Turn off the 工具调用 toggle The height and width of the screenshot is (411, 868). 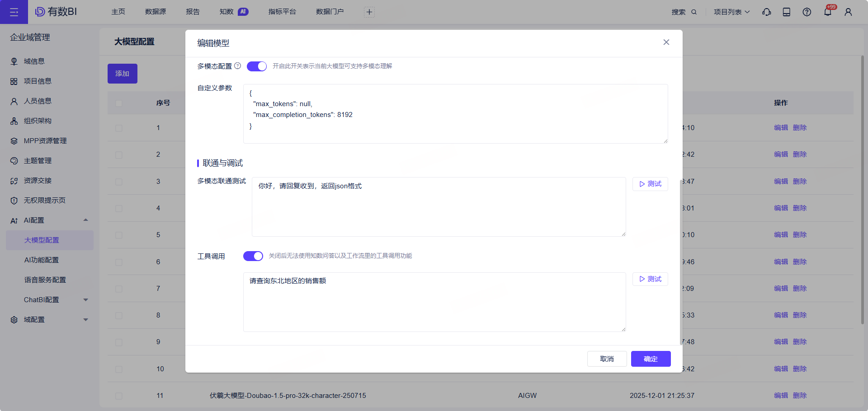coord(253,256)
